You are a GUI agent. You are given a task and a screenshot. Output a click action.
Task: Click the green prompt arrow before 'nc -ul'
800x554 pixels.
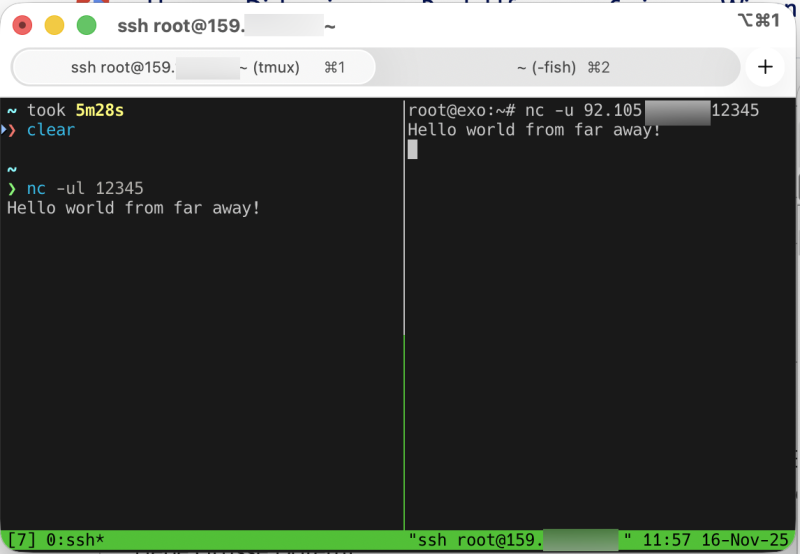12,188
